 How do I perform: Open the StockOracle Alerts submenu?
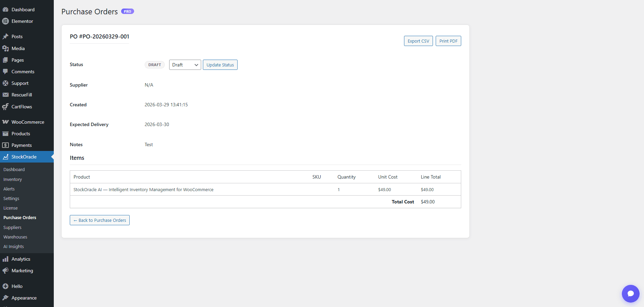point(9,189)
